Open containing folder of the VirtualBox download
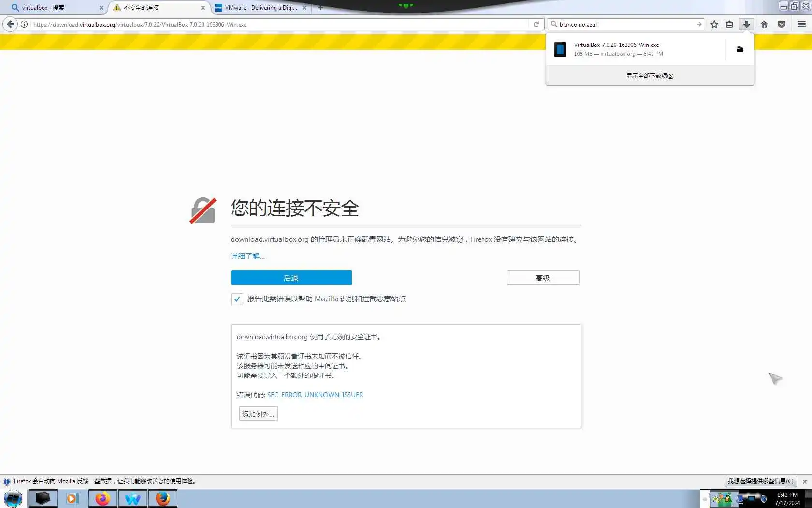 point(739,49)
